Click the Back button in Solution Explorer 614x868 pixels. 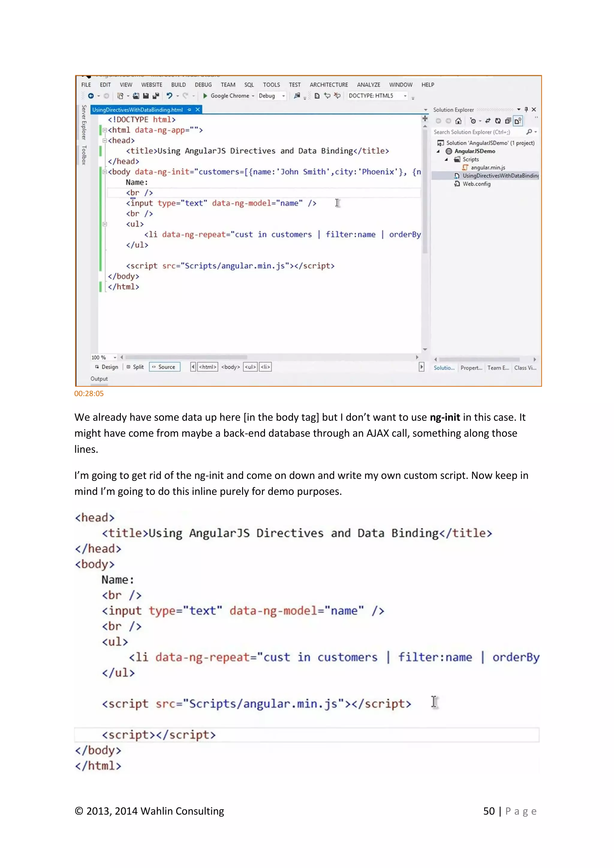(438, 121)
